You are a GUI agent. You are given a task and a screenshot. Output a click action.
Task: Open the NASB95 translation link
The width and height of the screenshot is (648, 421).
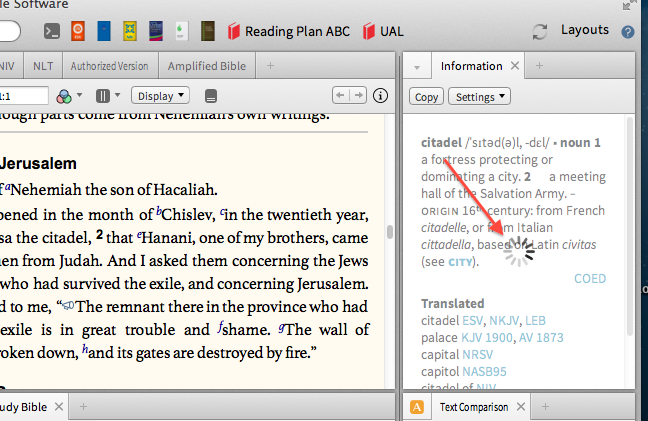484,372
